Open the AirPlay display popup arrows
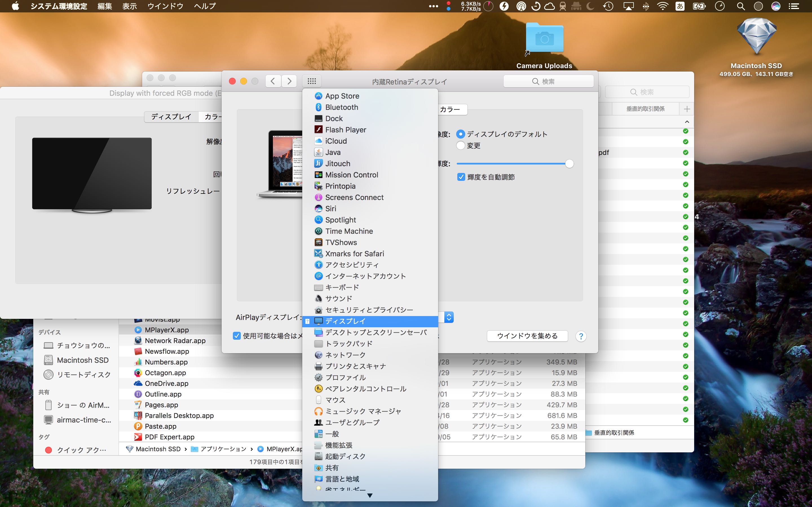This screenshot has width=812, height=507. 449,317
